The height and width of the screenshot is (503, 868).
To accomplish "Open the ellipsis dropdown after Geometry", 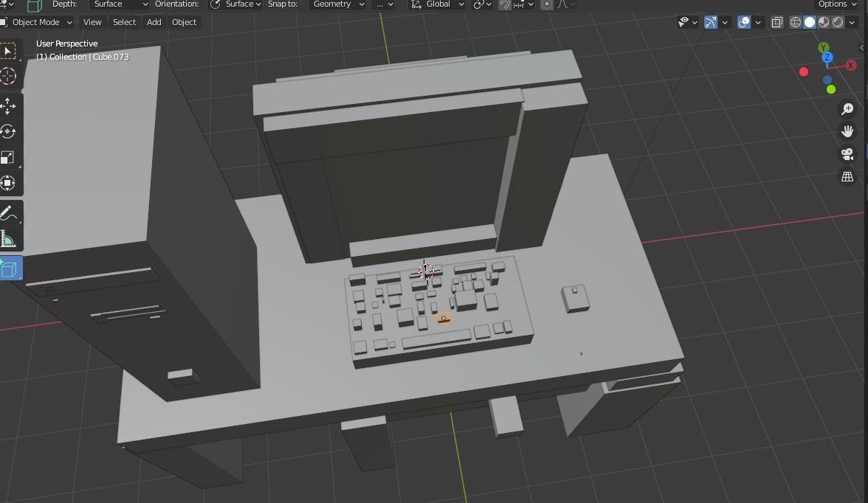I will (x=384, y=4).
